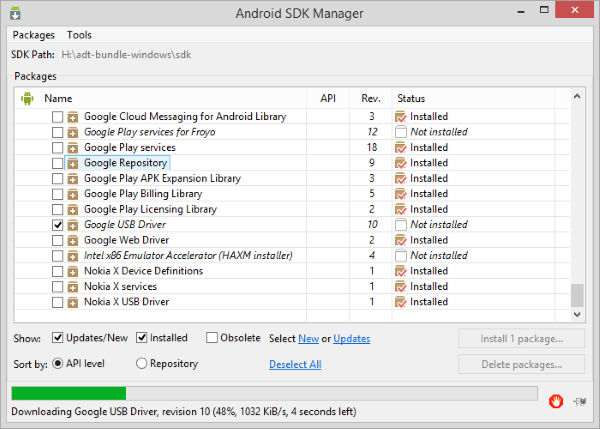Click the Delete packages button

point(521,364)
